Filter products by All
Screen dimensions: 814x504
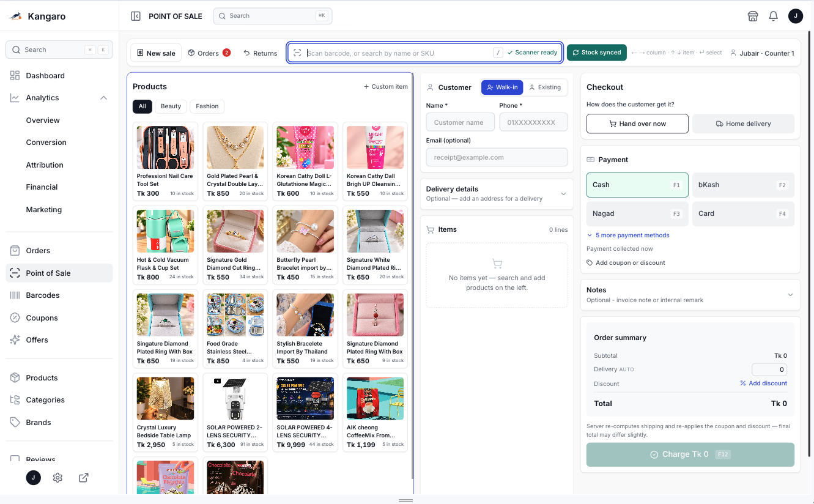pos(142,106)
